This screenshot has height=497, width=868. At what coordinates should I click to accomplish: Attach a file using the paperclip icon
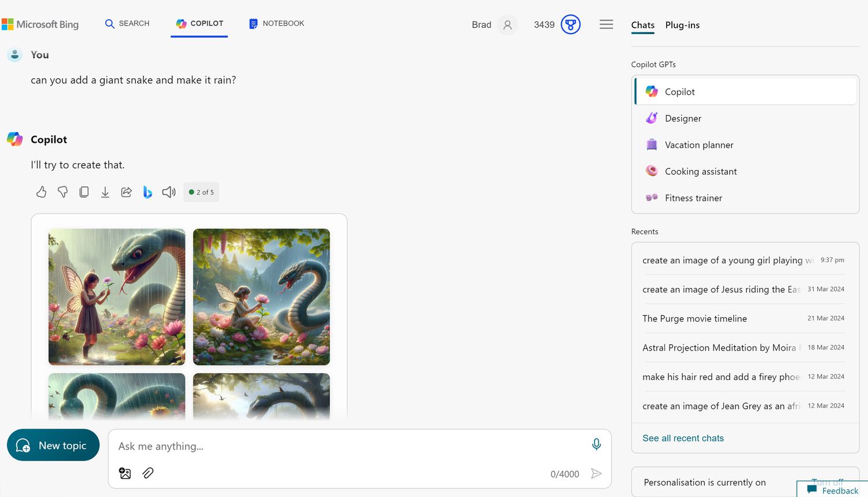(x=148, y=473)
